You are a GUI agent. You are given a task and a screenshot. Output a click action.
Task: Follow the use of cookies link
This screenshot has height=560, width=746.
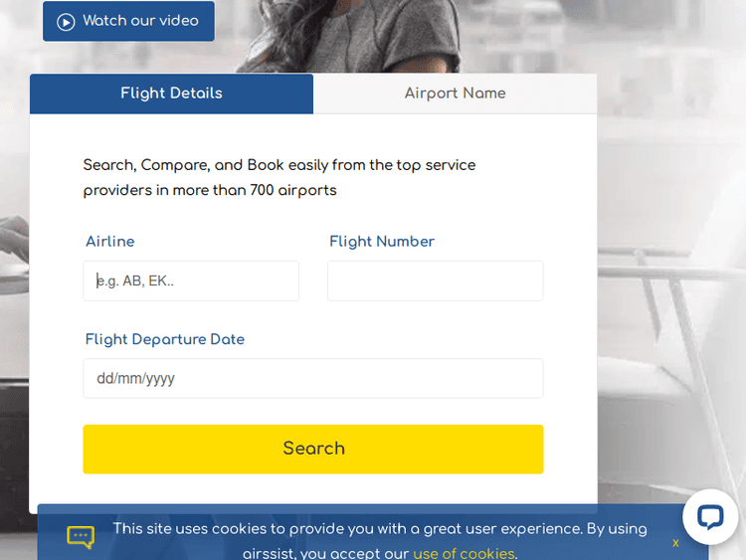pos(465,553)
